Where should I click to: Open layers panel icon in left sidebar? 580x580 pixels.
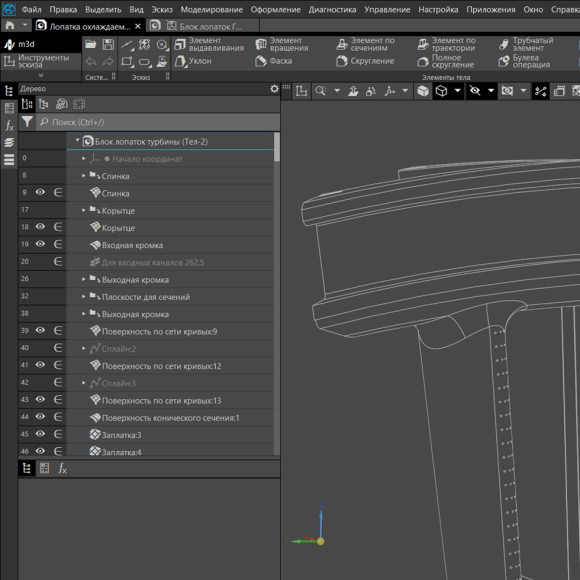(x=9, y=142)
